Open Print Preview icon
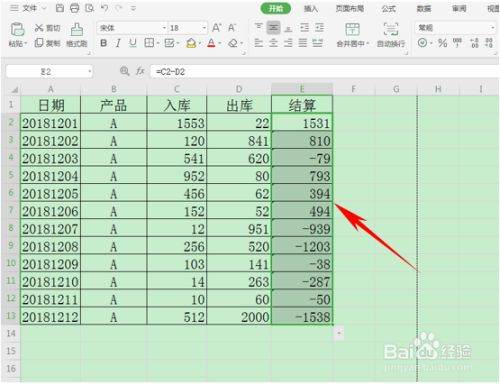The width and height of the screenshot is (500, 385). click(89, 8)
